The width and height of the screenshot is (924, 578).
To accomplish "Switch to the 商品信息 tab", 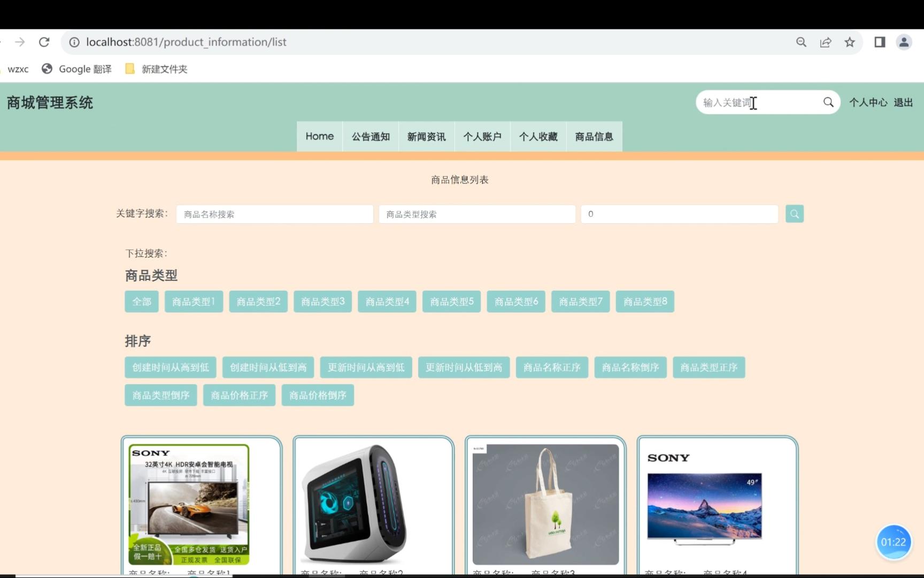I will click(594, 136).
